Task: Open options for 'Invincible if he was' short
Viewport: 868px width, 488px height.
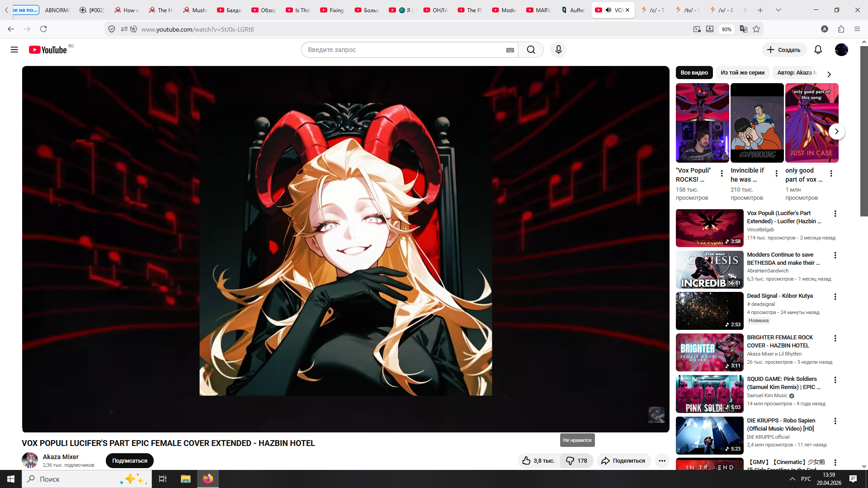Action: (776, 174)
